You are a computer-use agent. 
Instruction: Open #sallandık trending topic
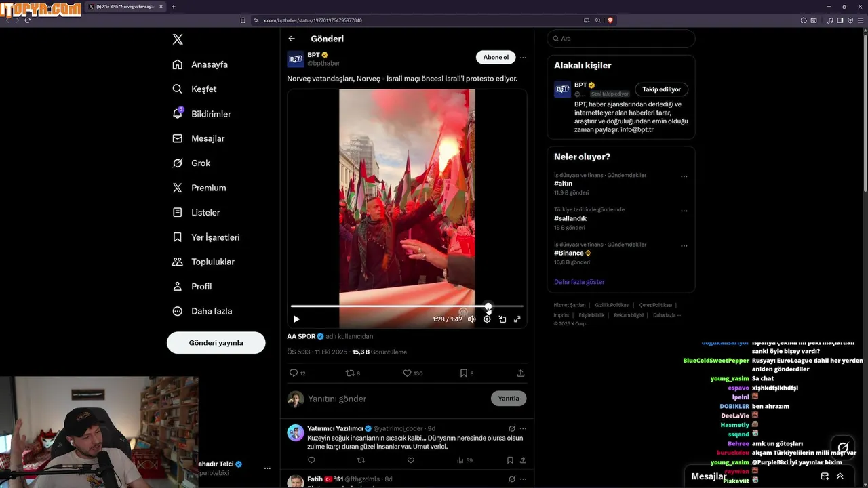(x=570, y=218)
